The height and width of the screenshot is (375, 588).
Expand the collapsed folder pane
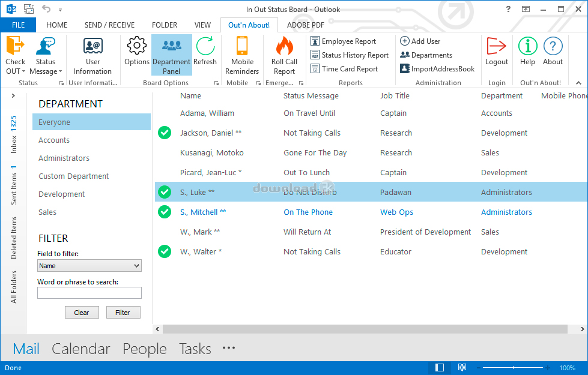click(x=13, y=96)
